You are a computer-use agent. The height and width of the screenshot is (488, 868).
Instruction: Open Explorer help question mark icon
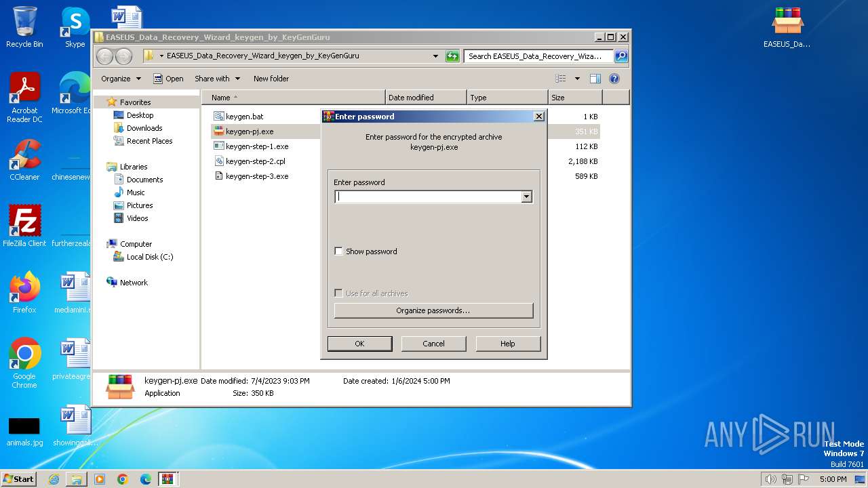point(614,79)
